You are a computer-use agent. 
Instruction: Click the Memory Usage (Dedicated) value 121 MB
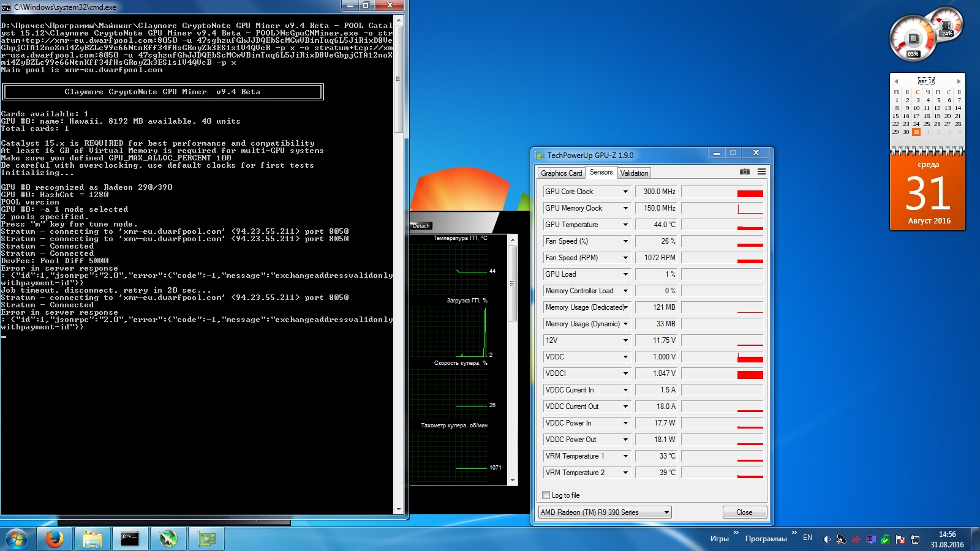656,307
